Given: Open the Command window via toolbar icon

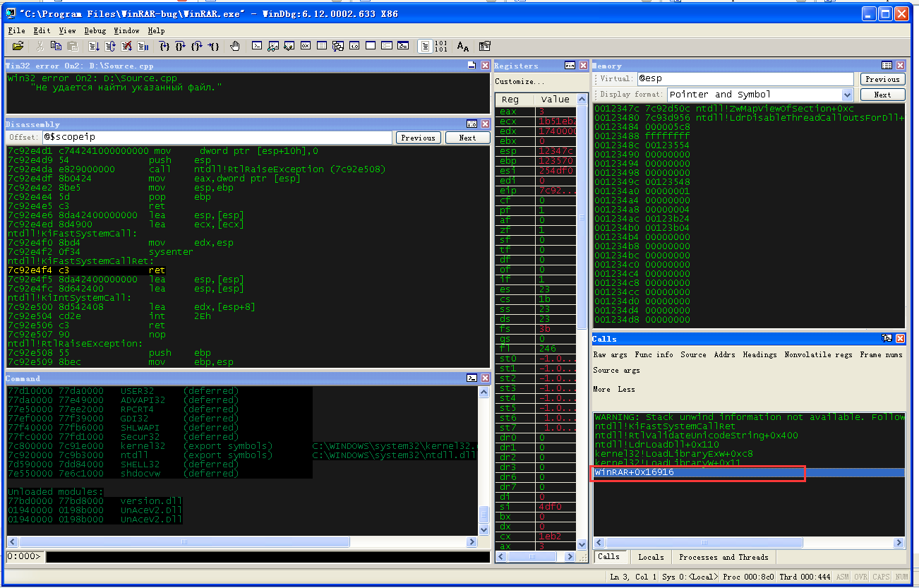Looking at the screenshot, I should [x=257, y=46].
